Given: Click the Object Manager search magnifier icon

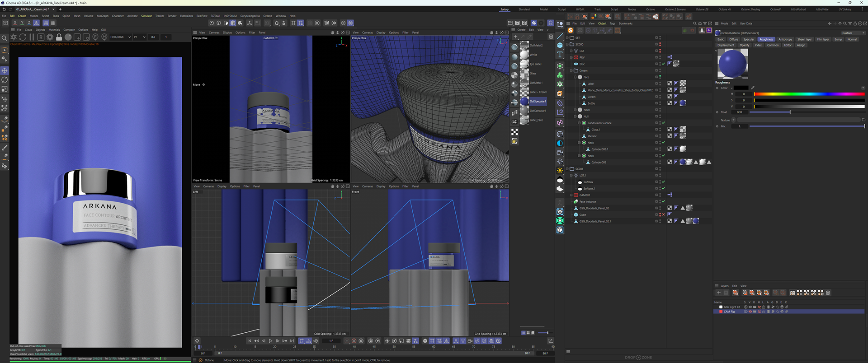Looking at the screenshot, I should click(x=695, y=23).
